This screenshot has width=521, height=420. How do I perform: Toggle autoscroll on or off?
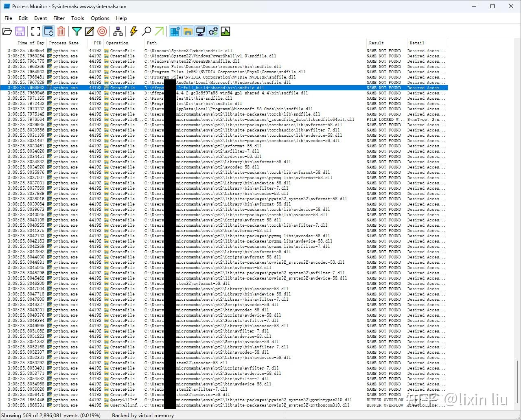pyautogui.click(x=49, y=31)
